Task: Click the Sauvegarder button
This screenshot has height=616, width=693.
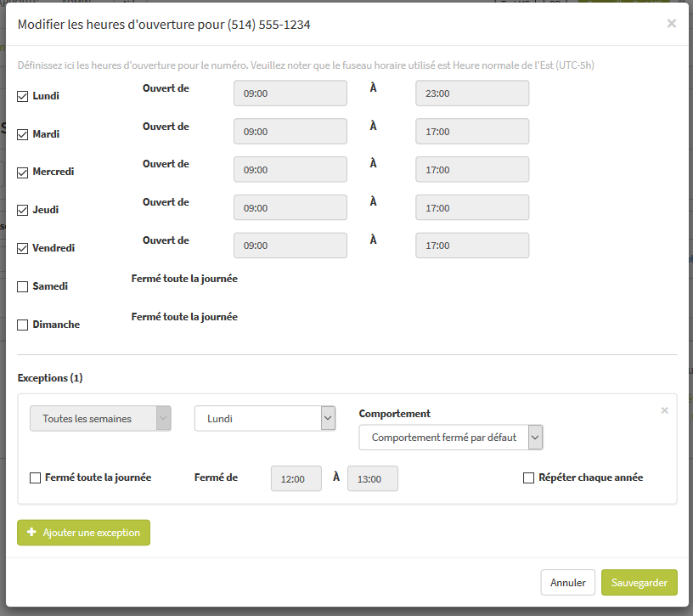Action: point(639,582)
